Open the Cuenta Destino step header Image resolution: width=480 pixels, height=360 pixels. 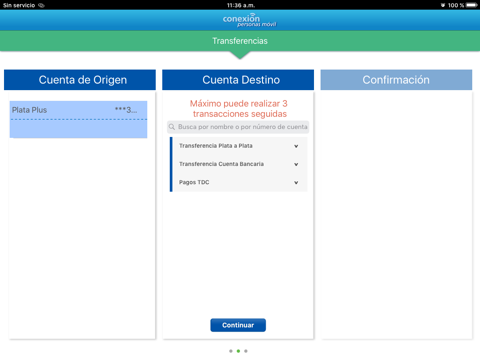[x=238, y=80]
